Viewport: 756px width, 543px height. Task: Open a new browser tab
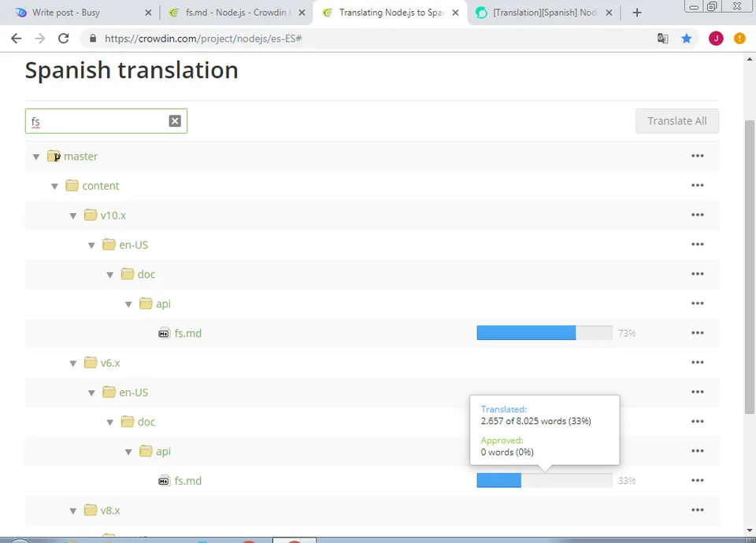[x=637, y=13]
